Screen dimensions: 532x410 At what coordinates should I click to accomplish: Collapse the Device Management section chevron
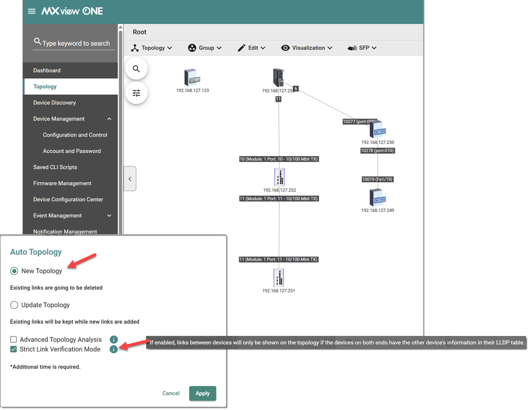[x=109, y=119]
